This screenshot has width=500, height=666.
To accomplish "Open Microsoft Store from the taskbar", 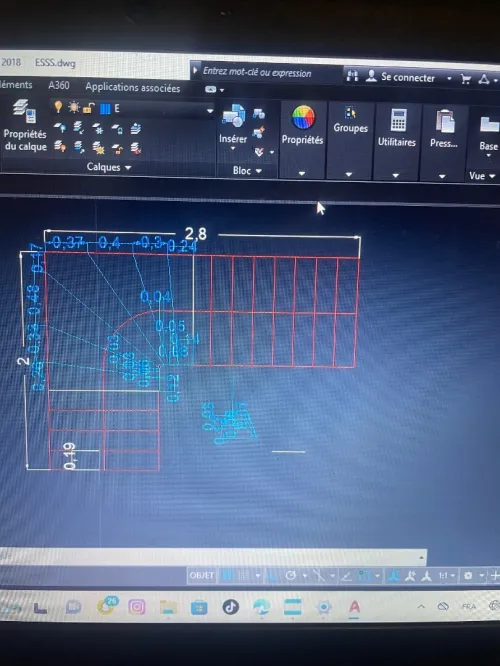I will click(199, 607).
